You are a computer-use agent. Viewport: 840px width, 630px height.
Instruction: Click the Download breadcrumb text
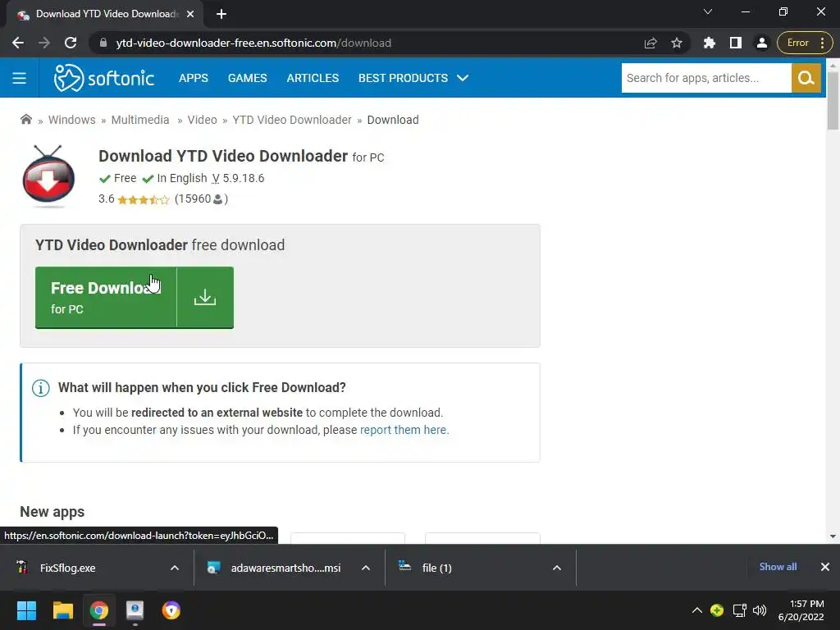click(393, 120)
